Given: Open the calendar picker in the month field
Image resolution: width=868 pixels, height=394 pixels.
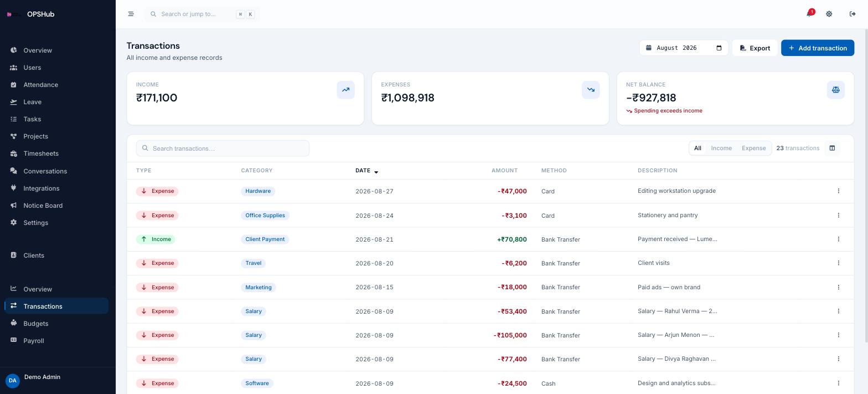Looking at the screenshot, I should tap(719, 48).
